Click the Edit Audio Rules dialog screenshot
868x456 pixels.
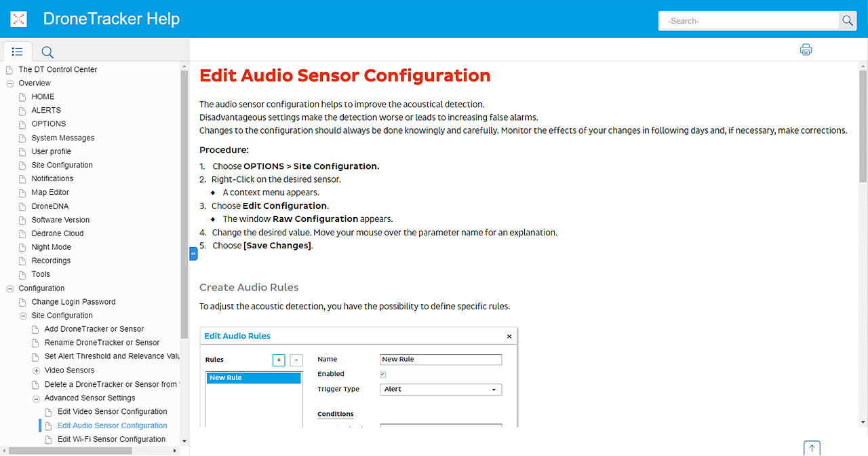coord(359,377)
